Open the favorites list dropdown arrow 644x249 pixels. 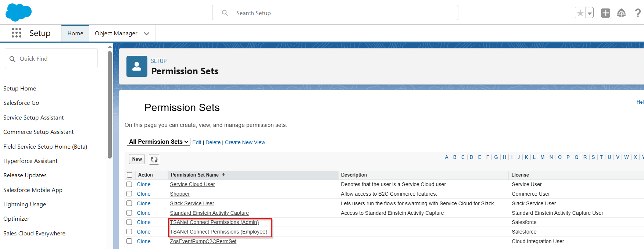tap(590, 13)
